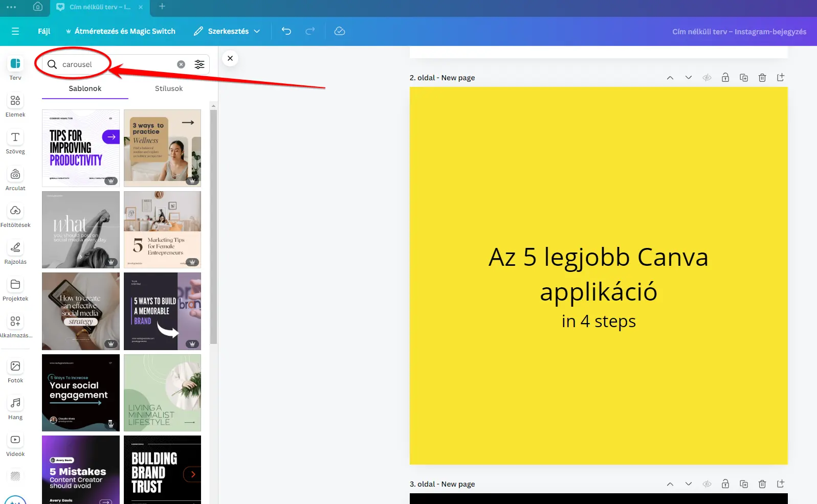Select the 'what you should post' template
The height and width of the screenshot is (504, 817).
tap(81, 230)
